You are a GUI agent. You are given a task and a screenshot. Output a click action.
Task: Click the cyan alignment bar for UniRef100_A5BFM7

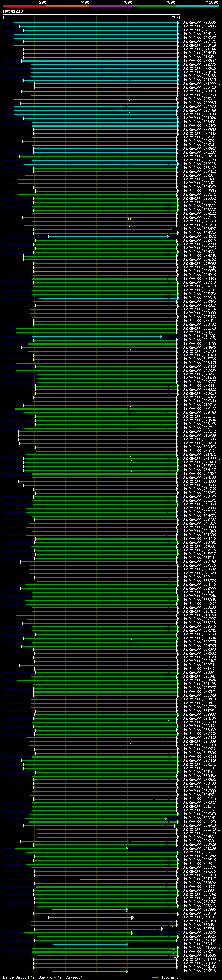pos(91,918)
